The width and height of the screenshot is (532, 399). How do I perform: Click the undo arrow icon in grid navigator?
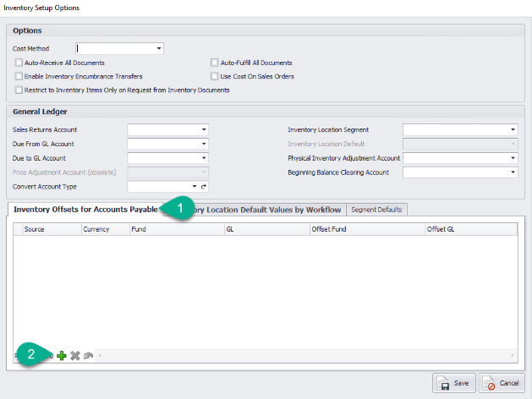pos(87,356)
